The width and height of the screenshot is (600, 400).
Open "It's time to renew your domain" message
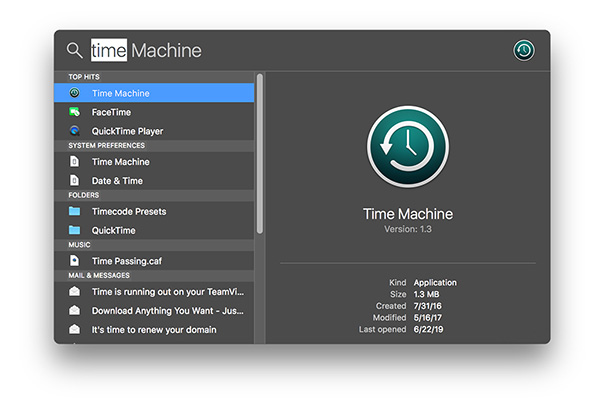[x=154, y=330]
